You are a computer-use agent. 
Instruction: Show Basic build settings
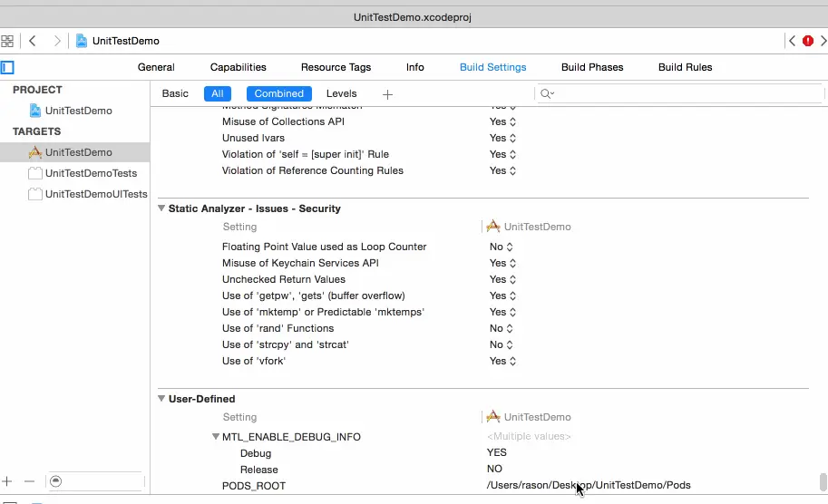(175, 93)
